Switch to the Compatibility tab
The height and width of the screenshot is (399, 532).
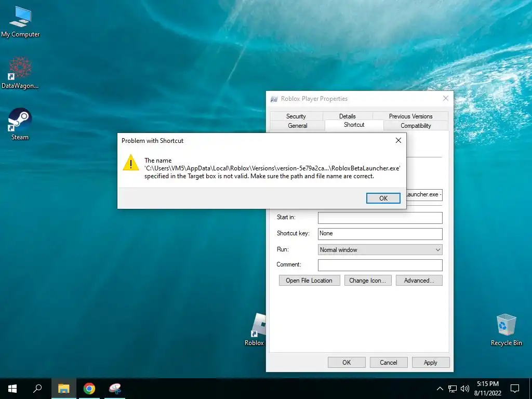pos(416,126)
